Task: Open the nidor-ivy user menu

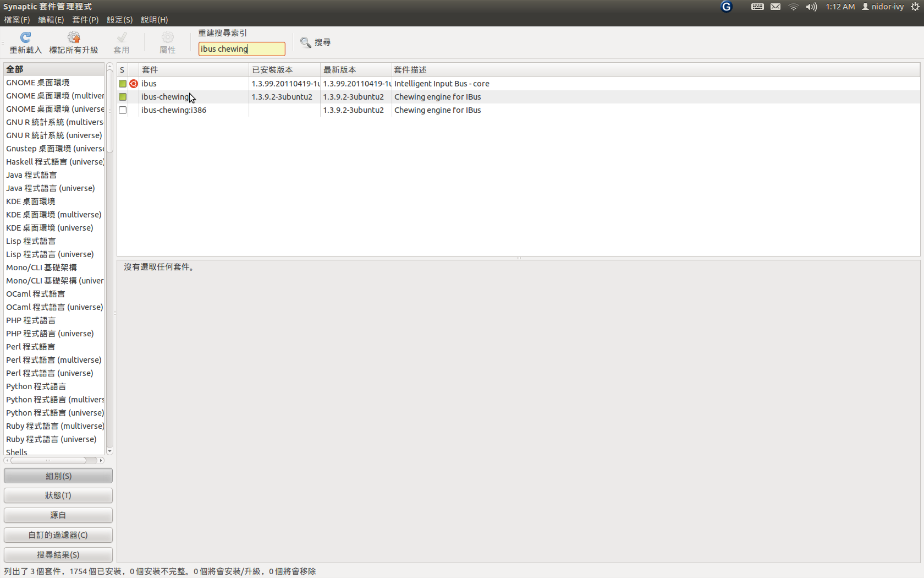Action: (x=883, y=7)
